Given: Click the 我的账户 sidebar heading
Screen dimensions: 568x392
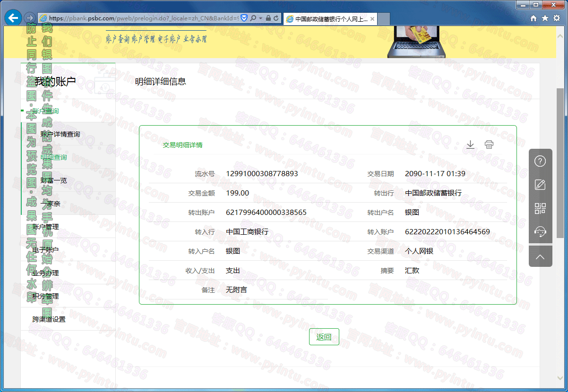Looking at the screenshot, I should [55, 82].
